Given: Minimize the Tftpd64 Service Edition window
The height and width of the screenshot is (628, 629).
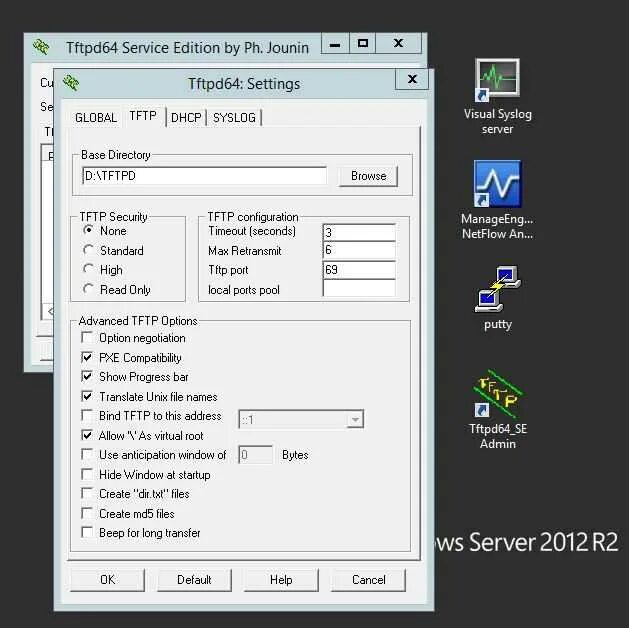Looking at the screenshot, I should pyautogui.click(x=335, y=43).
